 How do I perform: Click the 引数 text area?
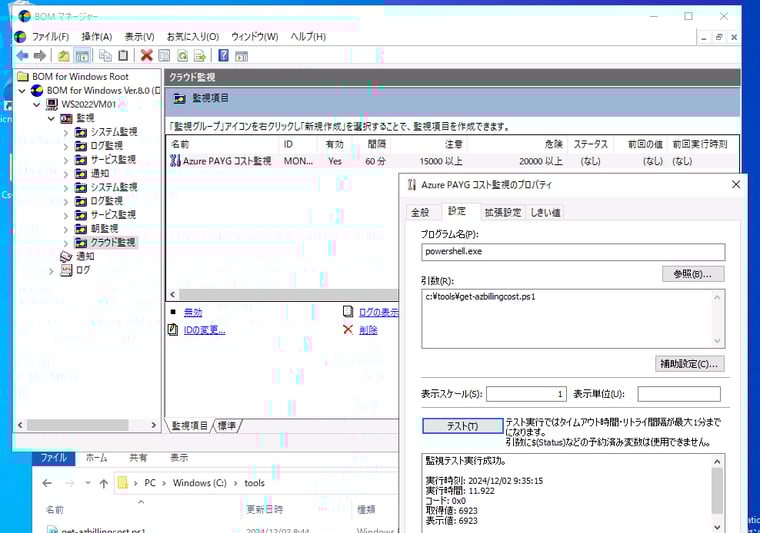567,319
